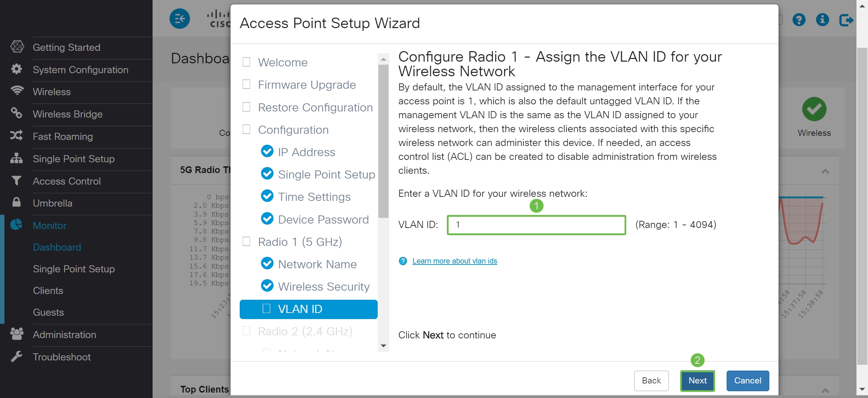Open the Wireless Bridge menu item
Viewport: 868px width, 398px height.
point(67,114)
